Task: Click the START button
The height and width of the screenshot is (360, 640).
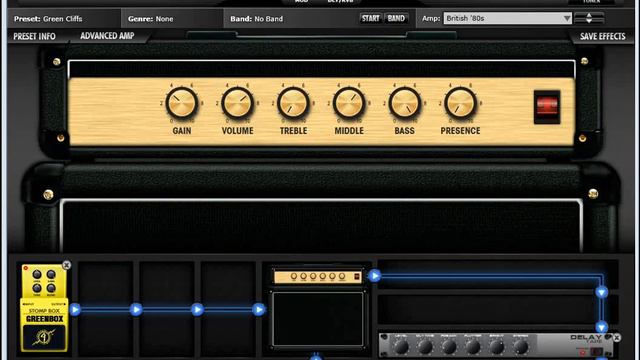Action: [x=371, y=18]
